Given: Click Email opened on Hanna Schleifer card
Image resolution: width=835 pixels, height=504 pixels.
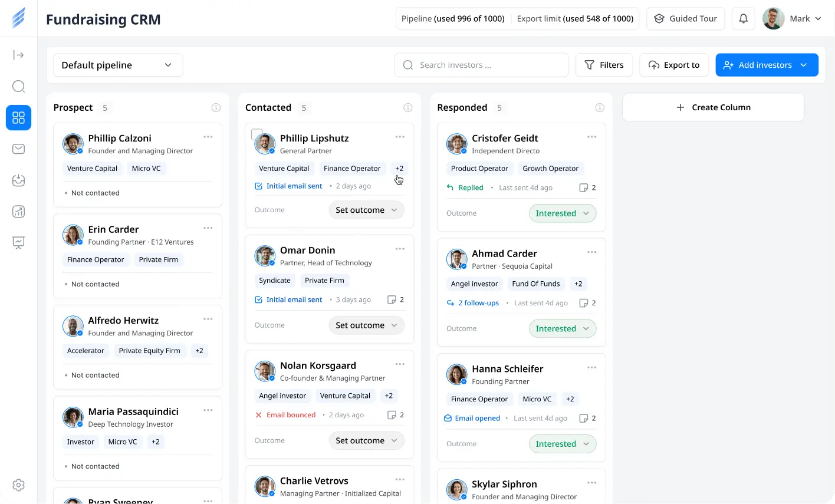Looking at the screenshot, I should pyautogui.click(x=472, y=419).
